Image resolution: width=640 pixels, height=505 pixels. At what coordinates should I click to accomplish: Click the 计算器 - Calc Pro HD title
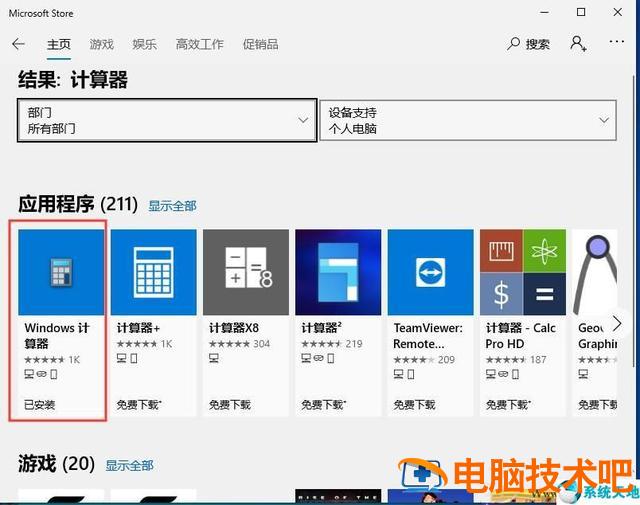pyautogui.click(x=520, y=336)
